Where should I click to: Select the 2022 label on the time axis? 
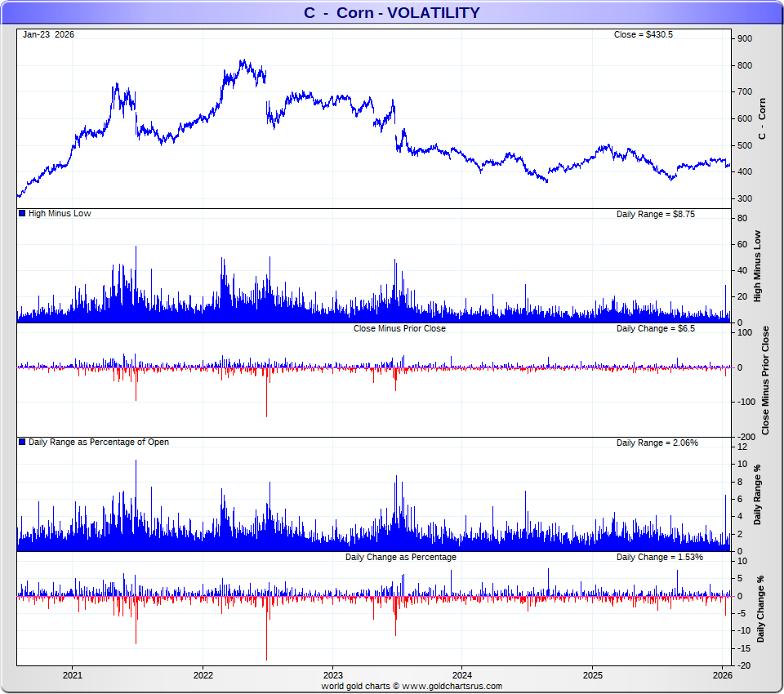point(203,675)
